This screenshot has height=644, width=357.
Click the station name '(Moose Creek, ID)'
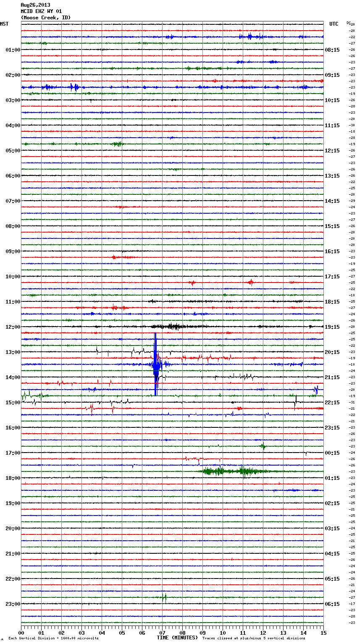tap(46, 18)
